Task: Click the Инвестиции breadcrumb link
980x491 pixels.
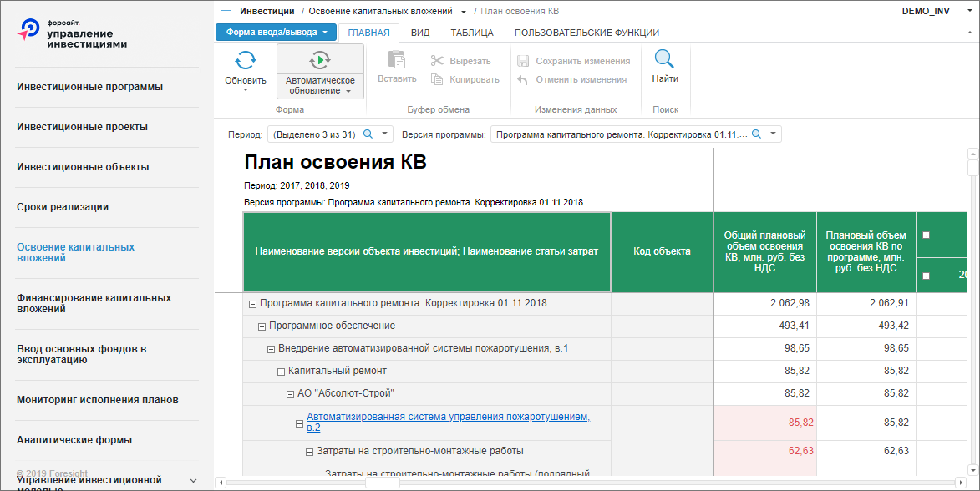Action: coord(267,11)
